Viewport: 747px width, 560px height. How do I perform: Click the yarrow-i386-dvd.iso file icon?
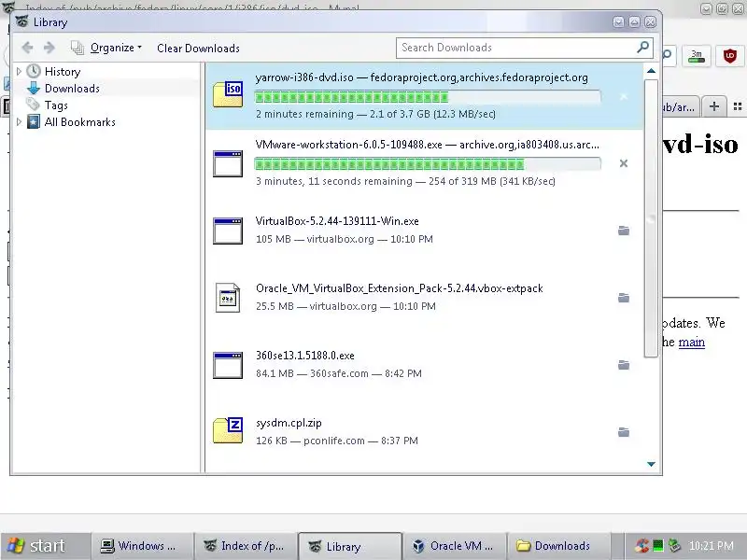click(x=228, y=94)
